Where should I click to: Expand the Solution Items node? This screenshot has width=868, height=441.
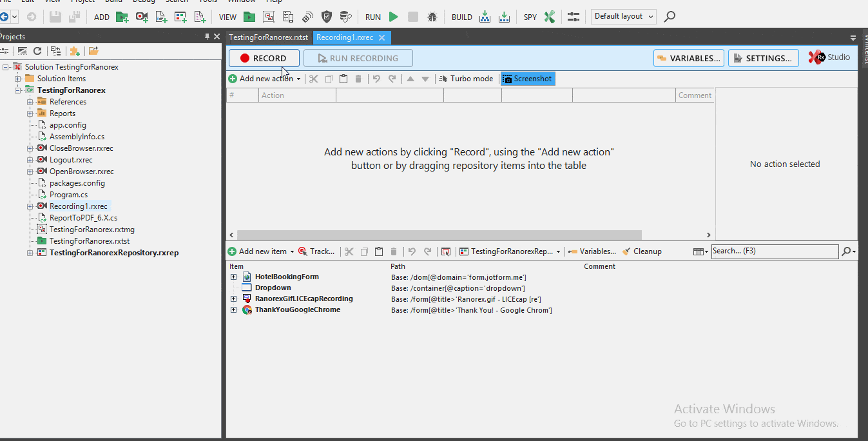pos(19,79)
